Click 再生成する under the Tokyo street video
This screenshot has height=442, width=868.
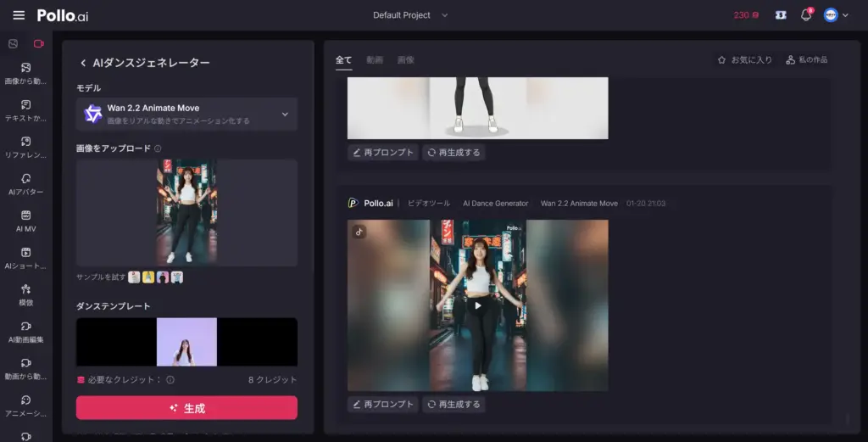(453, 405)
